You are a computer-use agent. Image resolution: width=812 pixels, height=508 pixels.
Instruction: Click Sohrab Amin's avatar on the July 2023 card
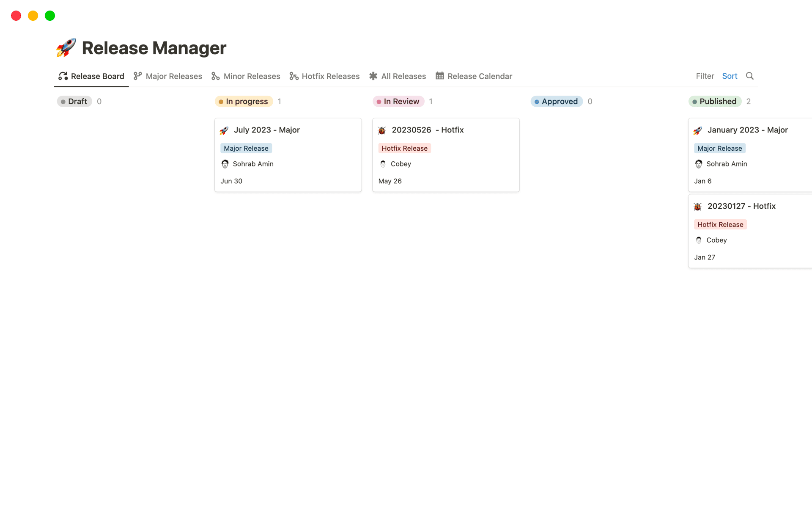pyautogui.click(x=225, y=164)
